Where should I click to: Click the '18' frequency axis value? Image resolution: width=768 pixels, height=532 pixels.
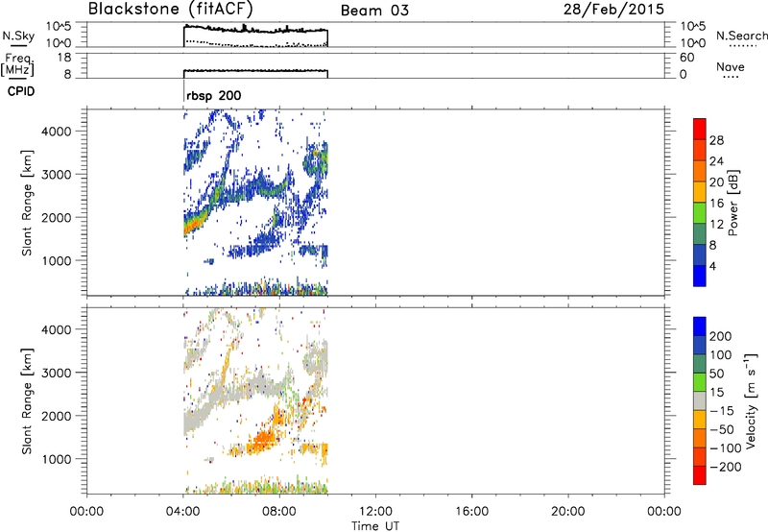point(64,58)
